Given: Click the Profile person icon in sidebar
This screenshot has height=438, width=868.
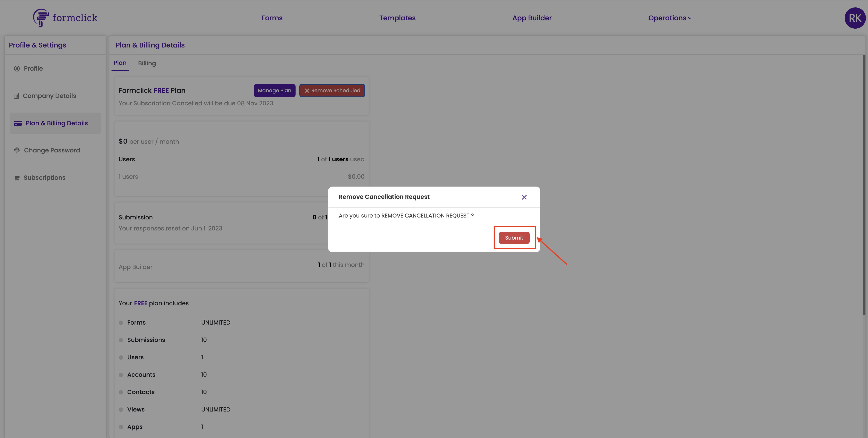Looking at the screenshot, I should pos(17,68).
